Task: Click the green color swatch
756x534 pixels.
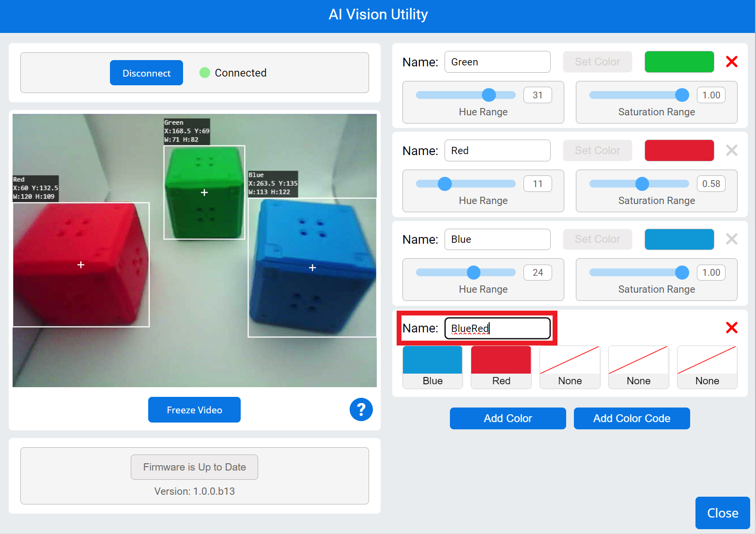Action: point(679,62)
